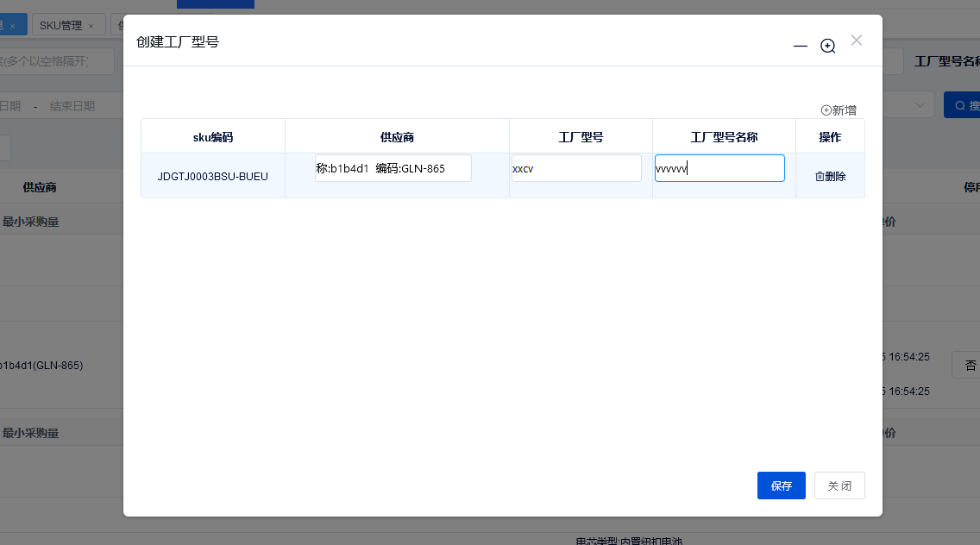Click the 关闭 button at the dialog bottom
This screenshot has width=980, height=545.
coord(839,485)
